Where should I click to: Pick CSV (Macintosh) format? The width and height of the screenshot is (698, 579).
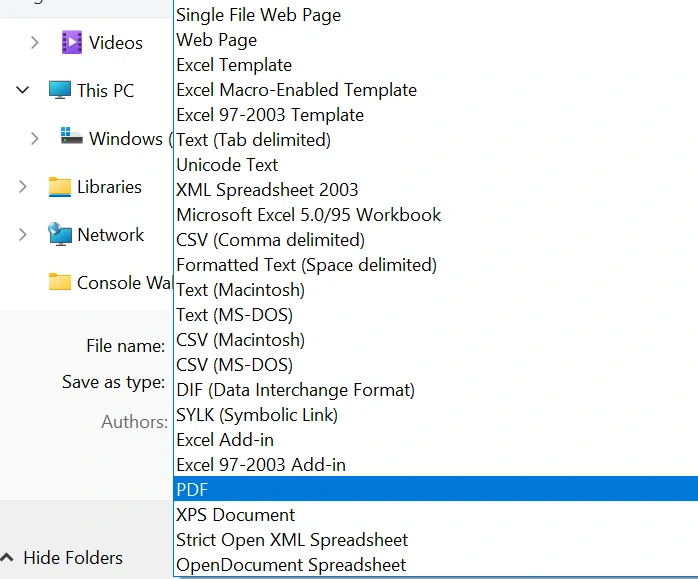click(436, 340)
